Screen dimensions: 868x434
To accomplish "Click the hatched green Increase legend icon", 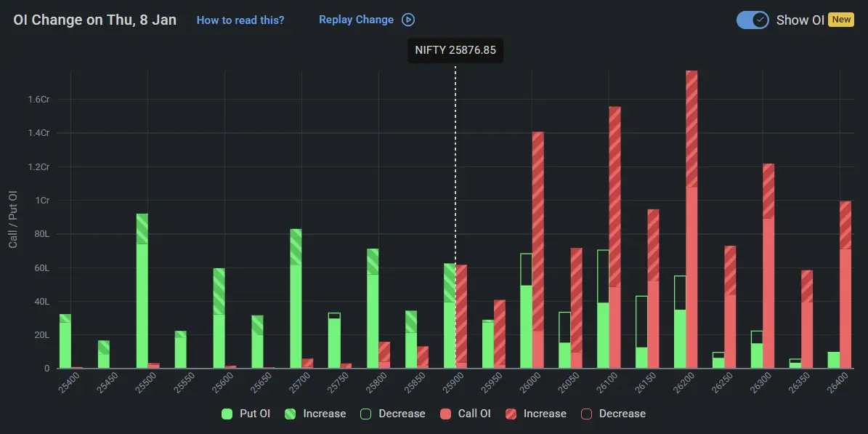I will (291, 413).
